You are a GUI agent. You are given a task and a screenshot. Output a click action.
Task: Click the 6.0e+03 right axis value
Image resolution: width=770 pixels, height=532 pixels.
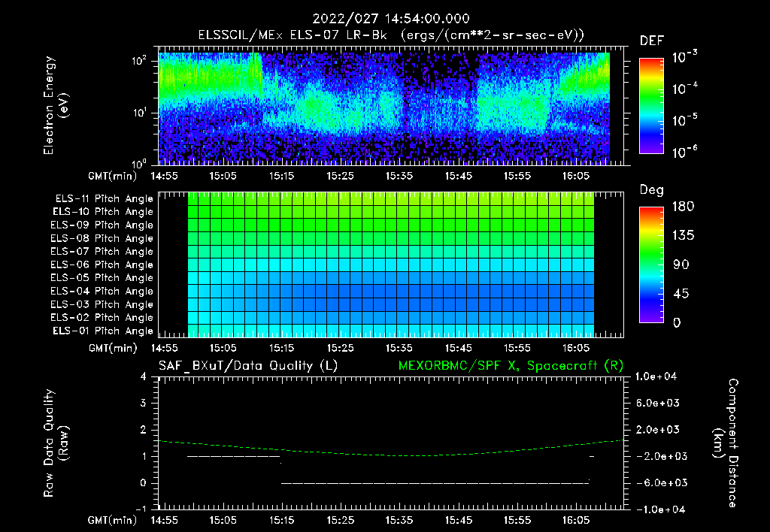(x=657, y=404)
